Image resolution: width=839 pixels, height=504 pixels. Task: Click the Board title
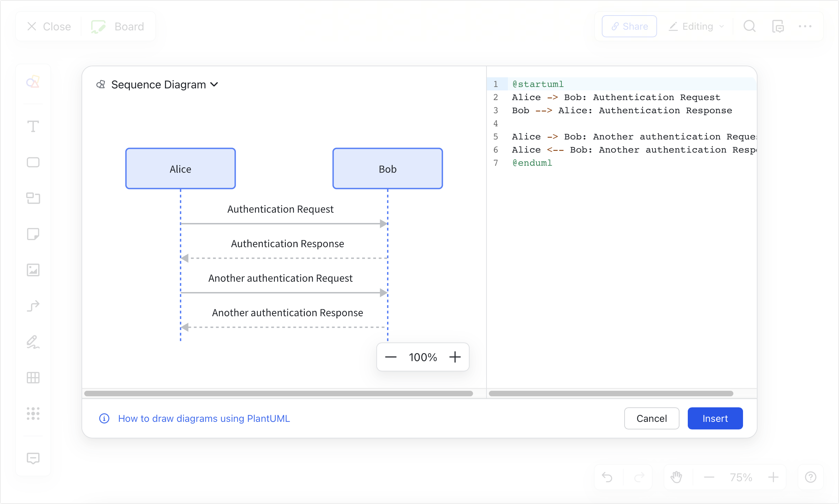pyautogui.click(x=129, y=27)
